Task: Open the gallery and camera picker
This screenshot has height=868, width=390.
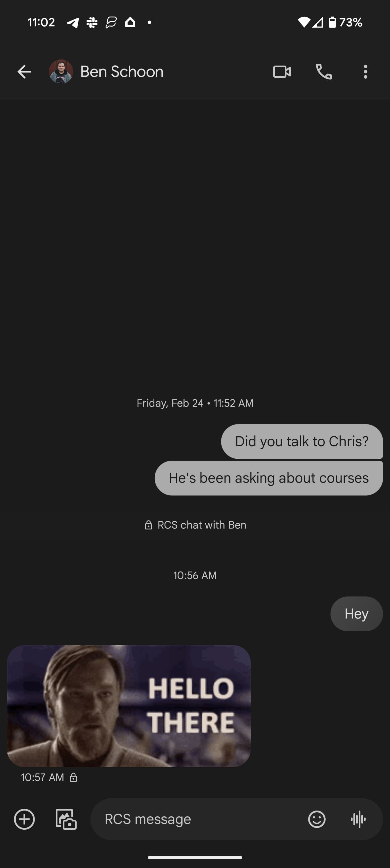Action: (66, 819)
